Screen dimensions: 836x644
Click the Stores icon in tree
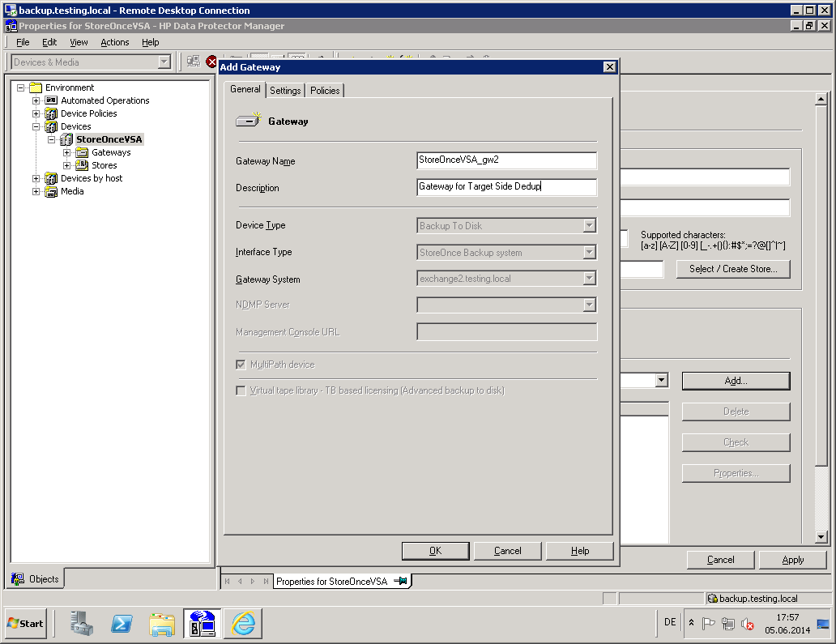[82, 165]
